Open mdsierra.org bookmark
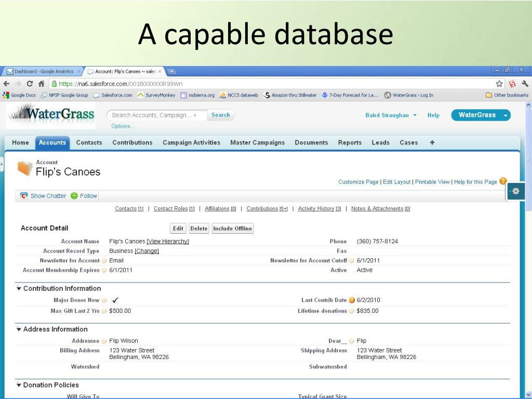This screenshot has width=532, height=399. [x=197, y=95]
